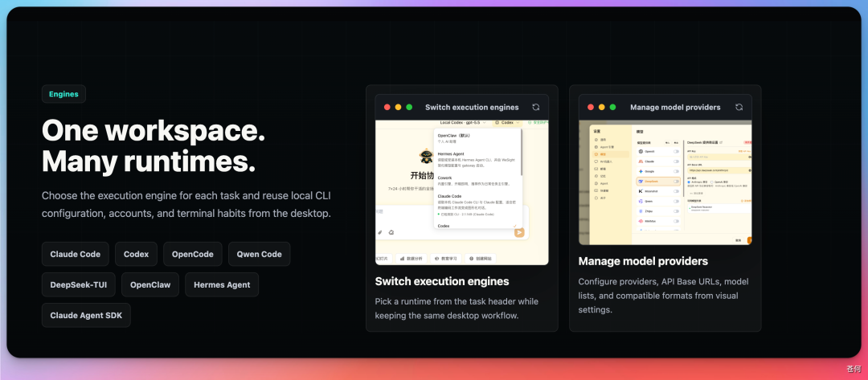The width and height of the screenshot is (868, 380).
Task: Click the DeepSeek provider logo
Action: pos(641,182)
